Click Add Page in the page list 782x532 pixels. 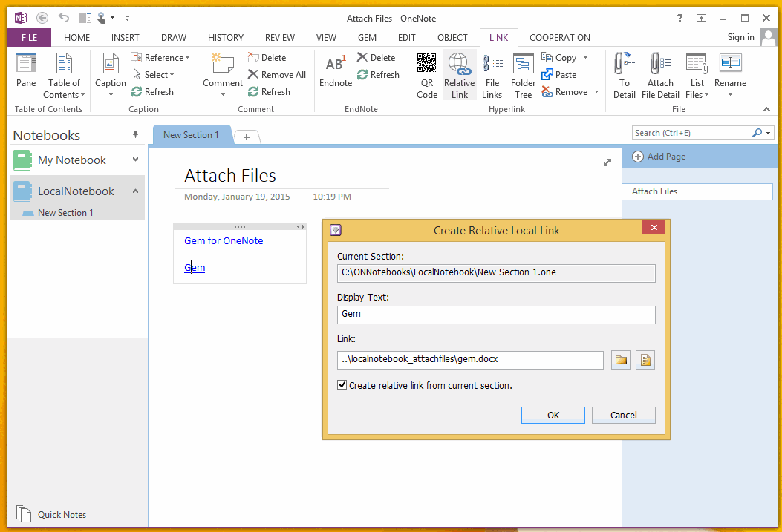point(659,157)
